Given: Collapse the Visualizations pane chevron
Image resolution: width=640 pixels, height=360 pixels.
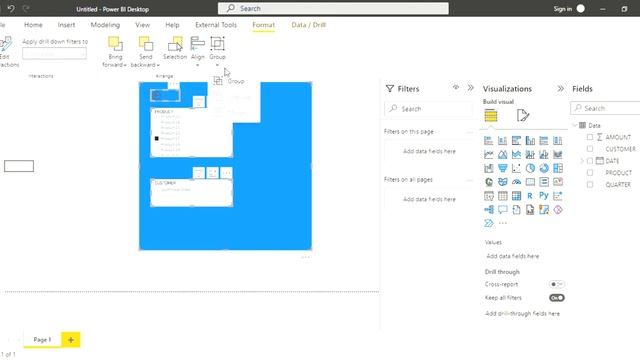Looking at the screenshot, I should pyautogui.click(x=560, y=89).
